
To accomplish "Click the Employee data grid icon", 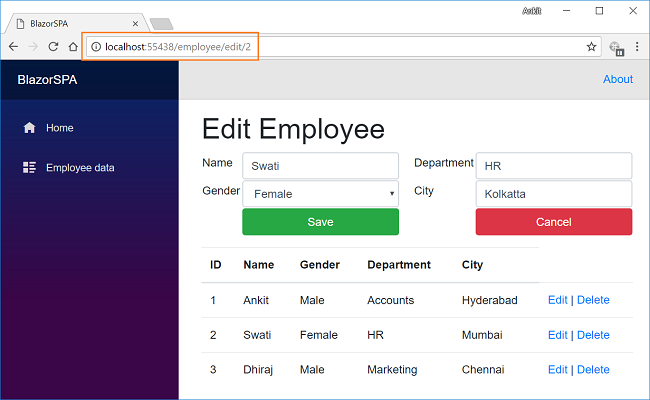I will pyautogui.click(x=29, y=168).
